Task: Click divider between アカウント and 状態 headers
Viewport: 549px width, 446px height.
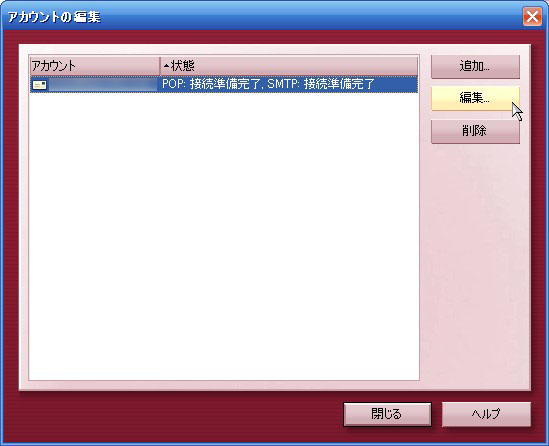Action: coord(160,65)
